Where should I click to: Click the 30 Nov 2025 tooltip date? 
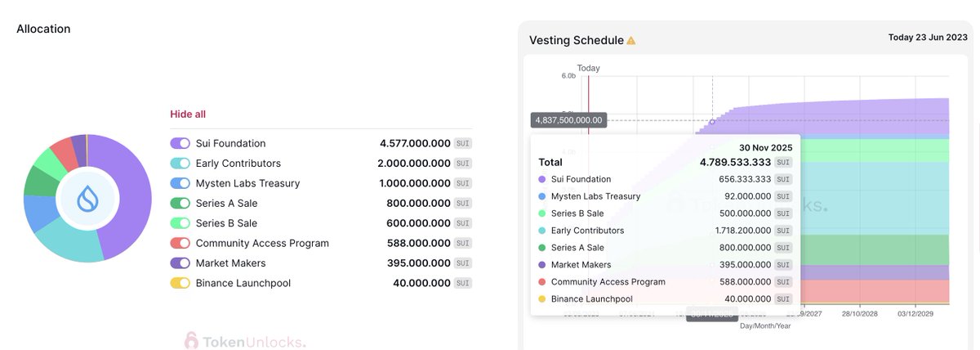pyautogui.click(x=766, y=147)
